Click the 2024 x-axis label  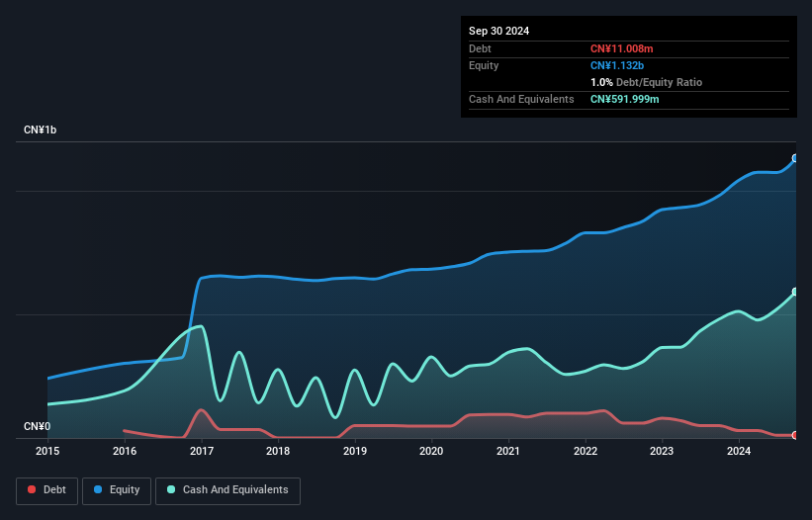(739, 451)
